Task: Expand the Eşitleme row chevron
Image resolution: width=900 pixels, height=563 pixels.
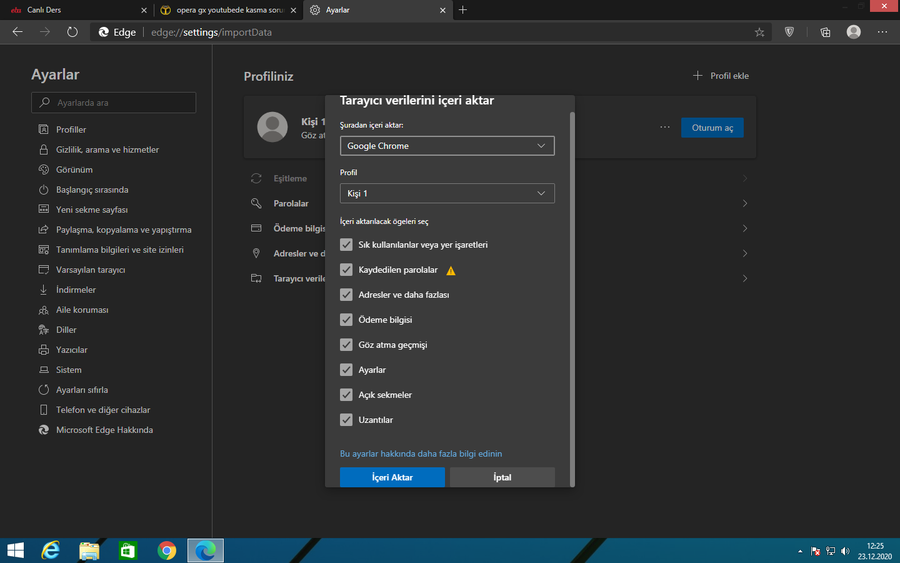Action: click(744, 178)
